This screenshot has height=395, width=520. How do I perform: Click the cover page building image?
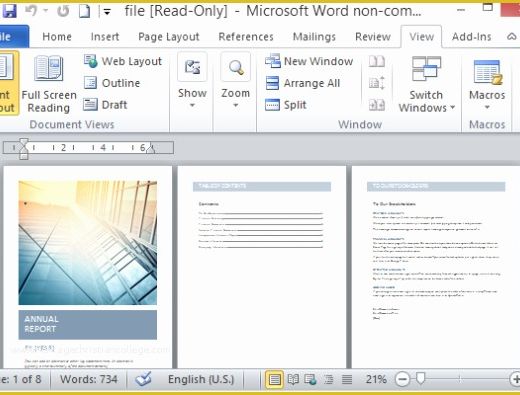88,243
